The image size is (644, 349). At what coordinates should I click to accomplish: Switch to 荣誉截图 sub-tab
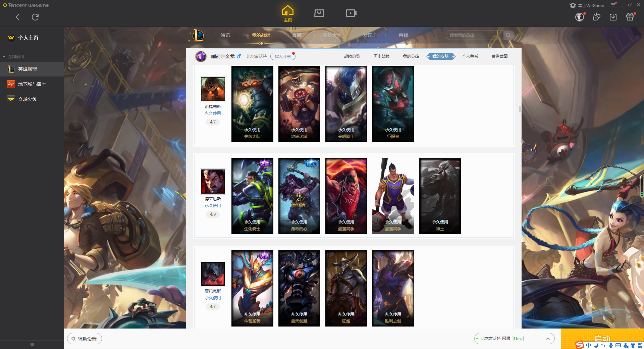[499, 56]
